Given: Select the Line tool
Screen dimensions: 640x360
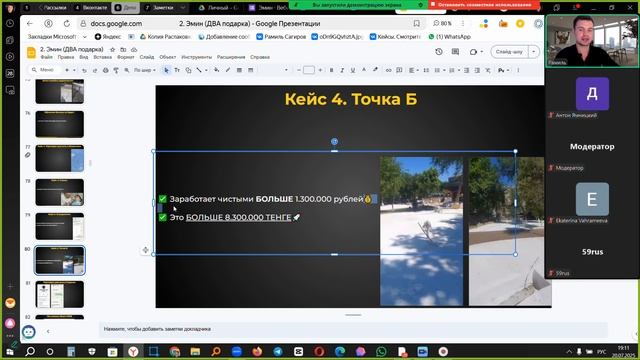Looking at the screenshot, I should (199, 70).
